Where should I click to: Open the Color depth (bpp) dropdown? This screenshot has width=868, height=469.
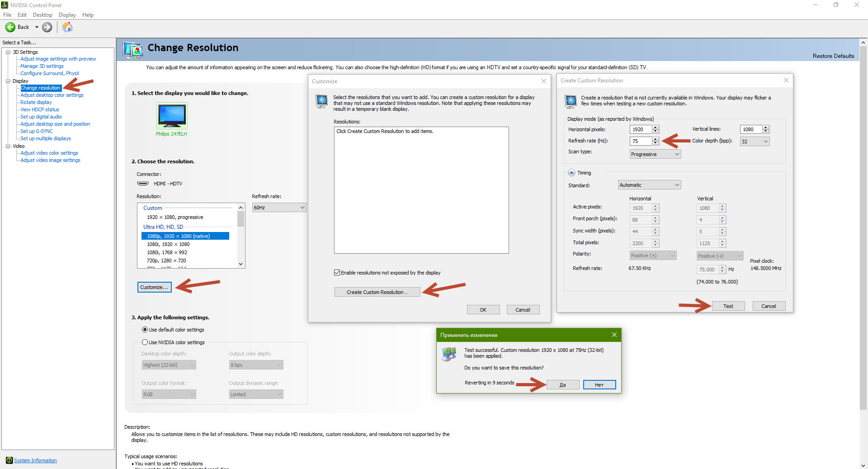tap(755, 142)
